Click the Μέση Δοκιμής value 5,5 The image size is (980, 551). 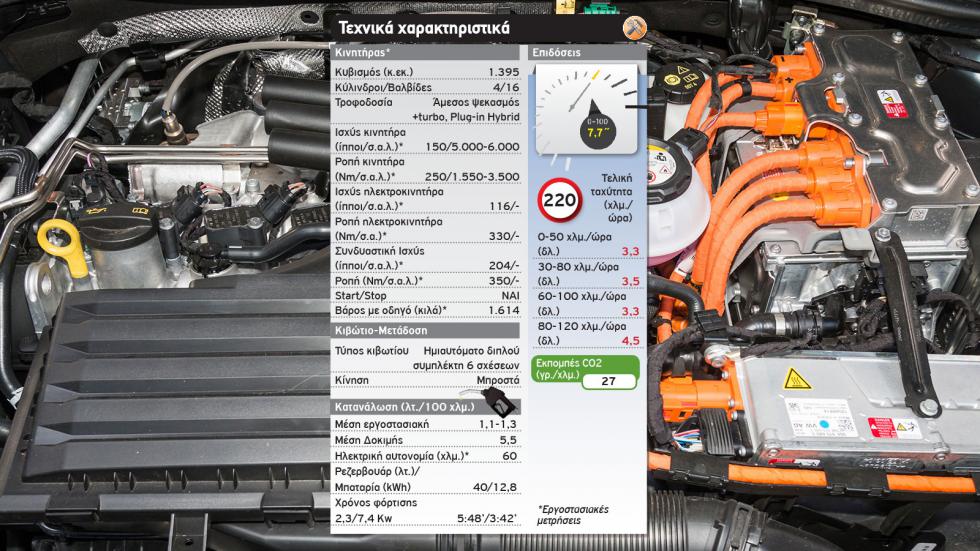(x=508, y=440)
